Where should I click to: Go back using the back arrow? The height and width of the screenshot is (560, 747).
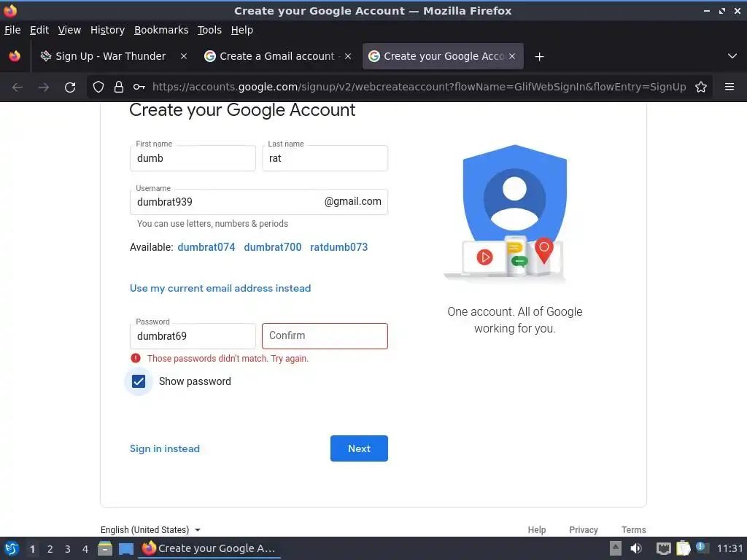18,87
